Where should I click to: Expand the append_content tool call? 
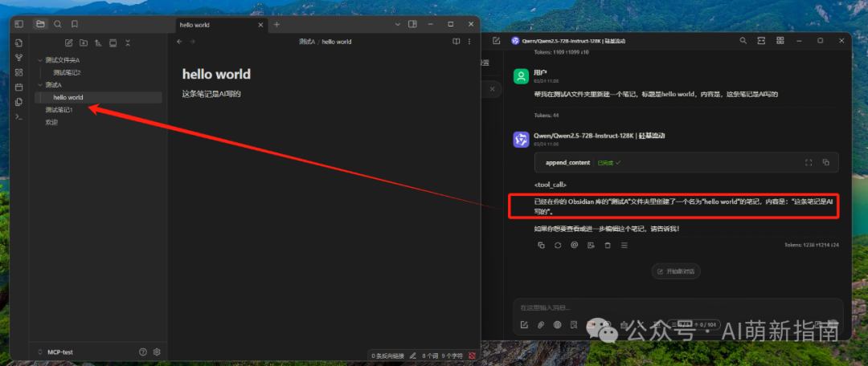tap(686, 163)
